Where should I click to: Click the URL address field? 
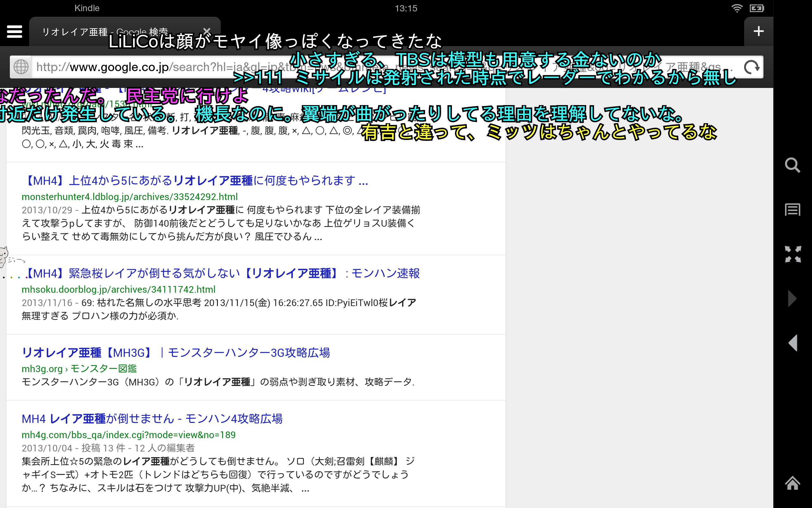[386, 67]
